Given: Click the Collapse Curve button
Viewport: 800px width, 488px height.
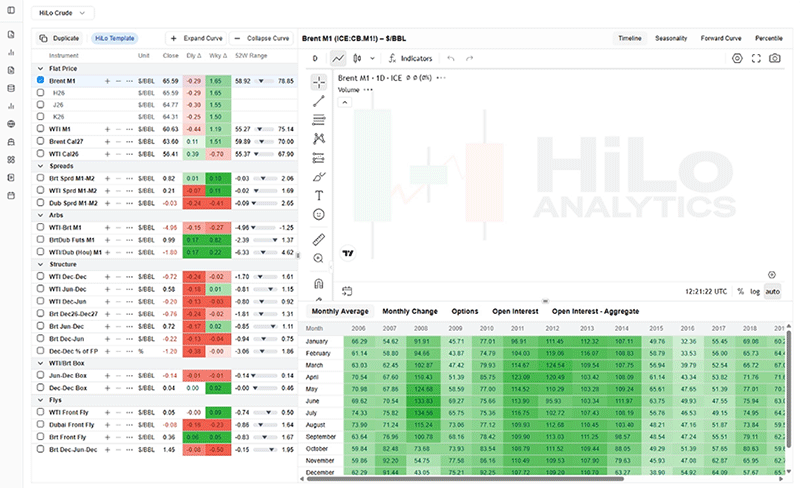Looking at the screenshot, I should pyautogui.click(x=261, y=38).
